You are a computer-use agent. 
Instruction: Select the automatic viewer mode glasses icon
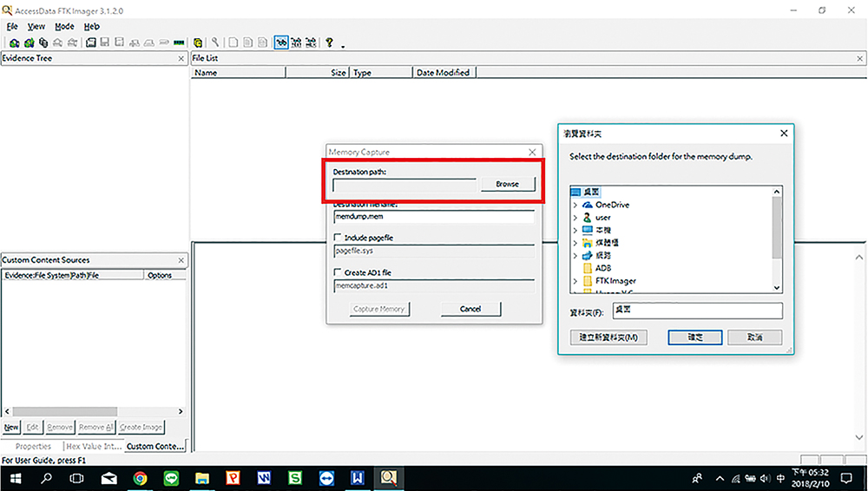click(x=281, y=43)
